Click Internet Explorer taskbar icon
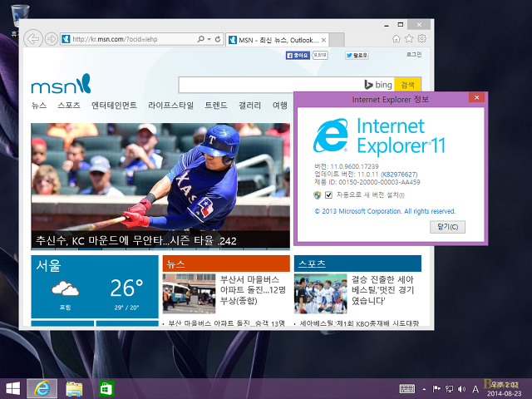Screen dimensions: 532x399 coord(42,389)
